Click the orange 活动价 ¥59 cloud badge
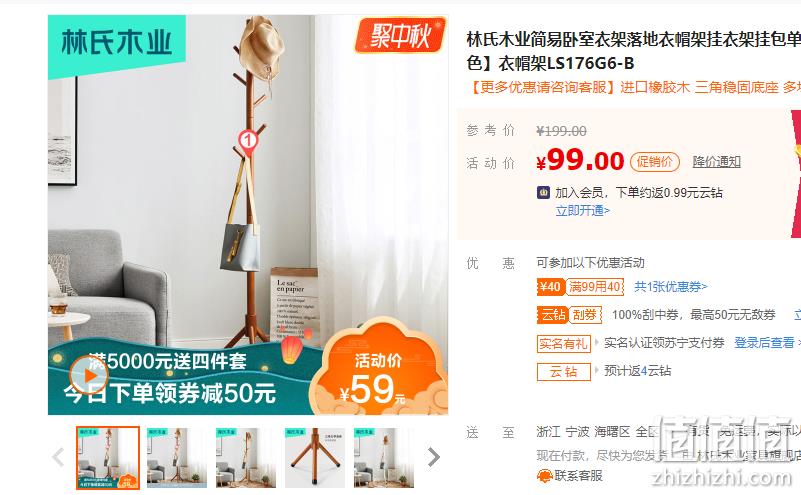801x495 pixels. point(379,368)
